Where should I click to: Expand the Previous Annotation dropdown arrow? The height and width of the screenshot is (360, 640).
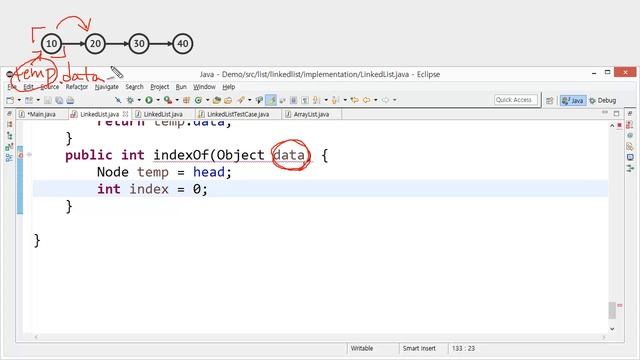[x=345, y=100]
